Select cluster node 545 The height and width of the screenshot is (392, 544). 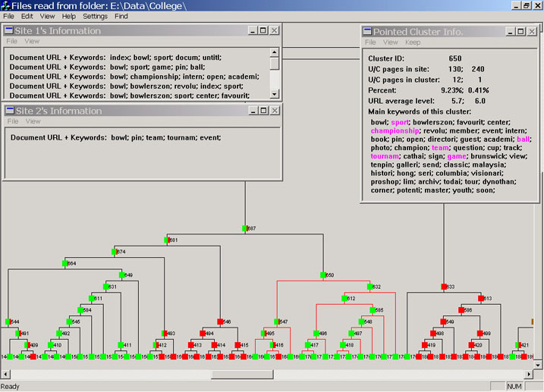tap(69, 321)
